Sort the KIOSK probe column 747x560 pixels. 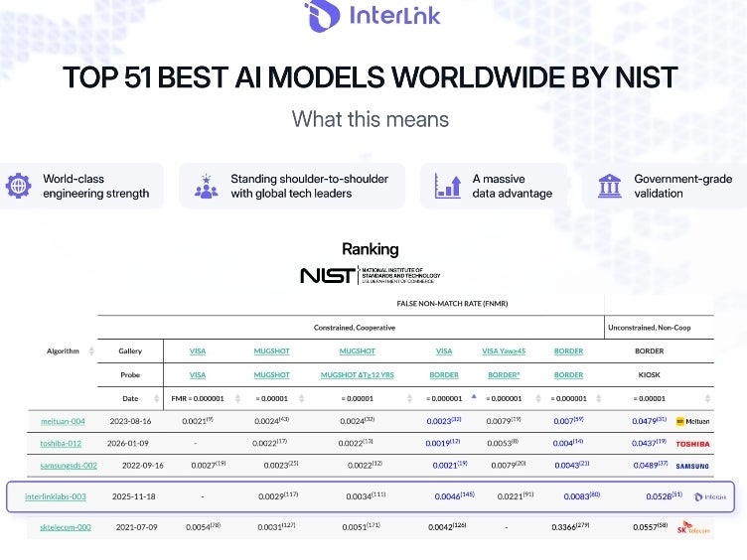707,398
